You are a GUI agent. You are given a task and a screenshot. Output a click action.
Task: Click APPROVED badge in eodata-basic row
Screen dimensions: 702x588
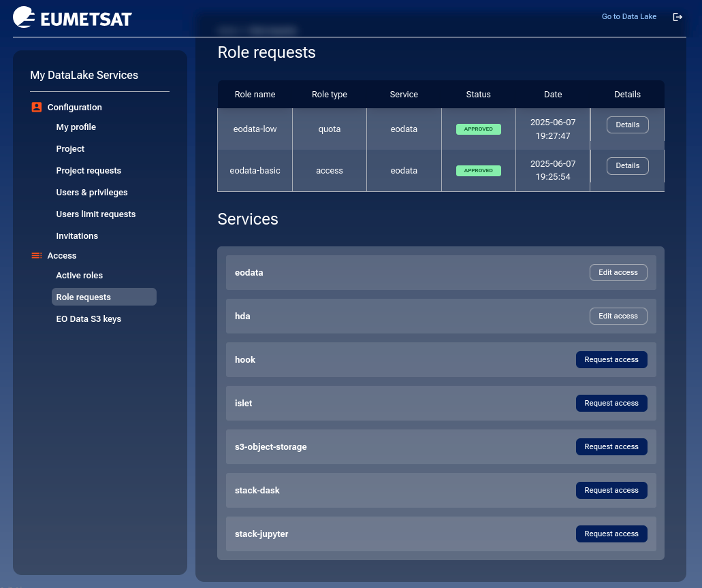pyautogui.click(x=478, y=171)
